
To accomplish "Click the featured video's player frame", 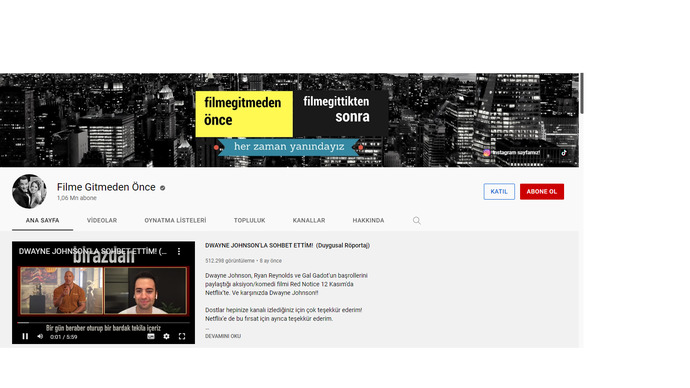I will click(x=103, y=293).
